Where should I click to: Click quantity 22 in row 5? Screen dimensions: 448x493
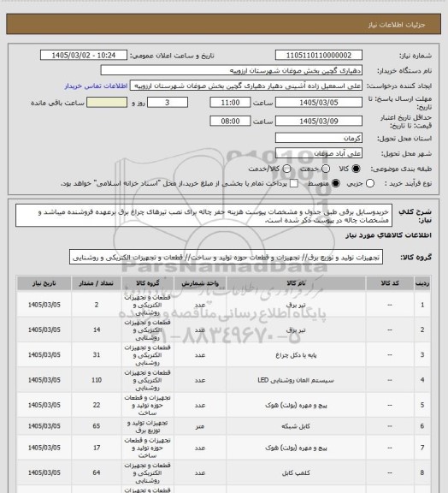pos(97,406)
